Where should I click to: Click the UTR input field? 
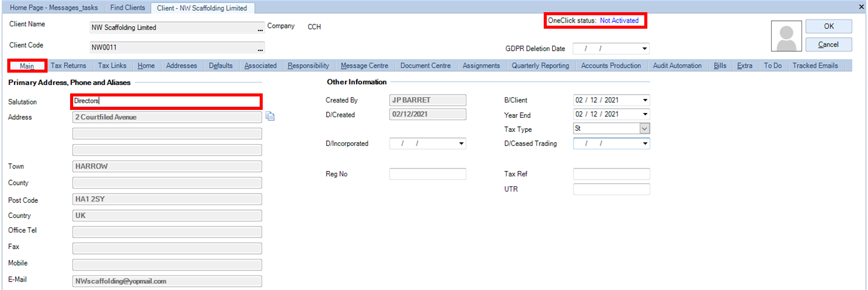point(612,189)
